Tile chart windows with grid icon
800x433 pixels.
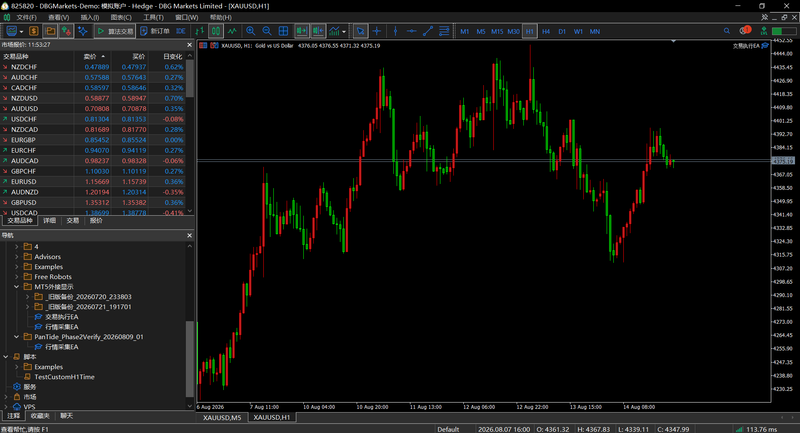click(283, 31)
